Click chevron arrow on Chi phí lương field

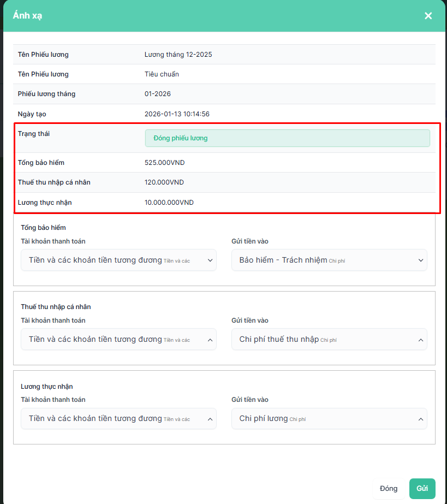tap(421, 419)
